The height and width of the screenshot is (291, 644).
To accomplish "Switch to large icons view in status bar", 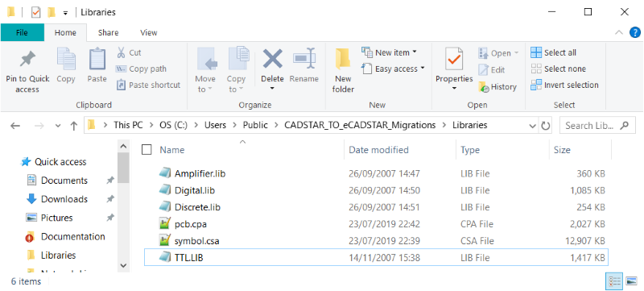I will [631, 281].
